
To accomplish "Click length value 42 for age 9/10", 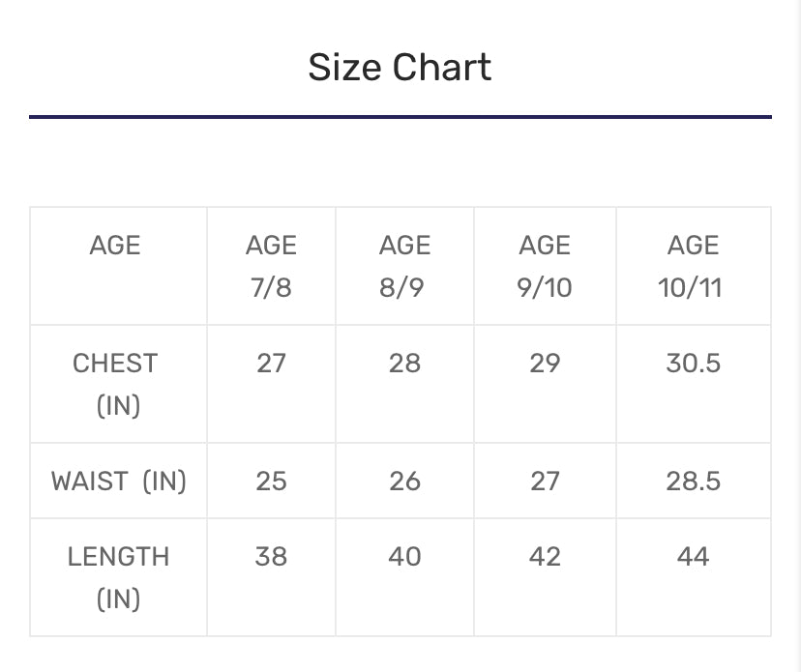I will (545, 557).
